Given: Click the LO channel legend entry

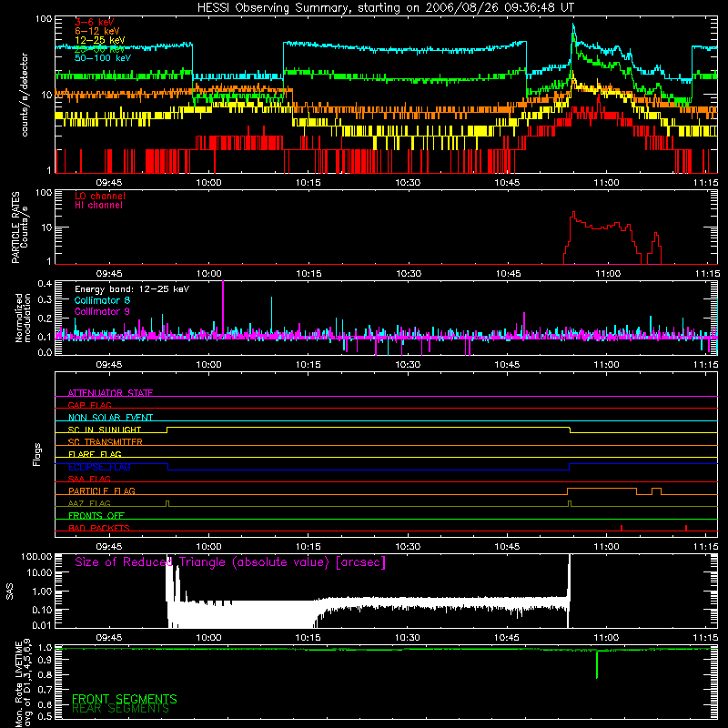Looking at the screenshot, I should pos(100,196).
